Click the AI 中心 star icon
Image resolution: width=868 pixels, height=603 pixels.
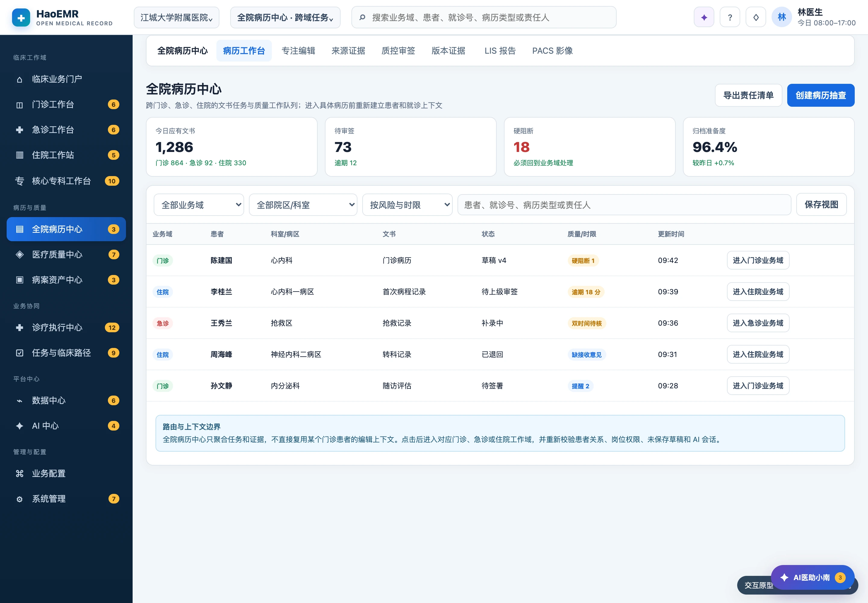pos(20,426)
